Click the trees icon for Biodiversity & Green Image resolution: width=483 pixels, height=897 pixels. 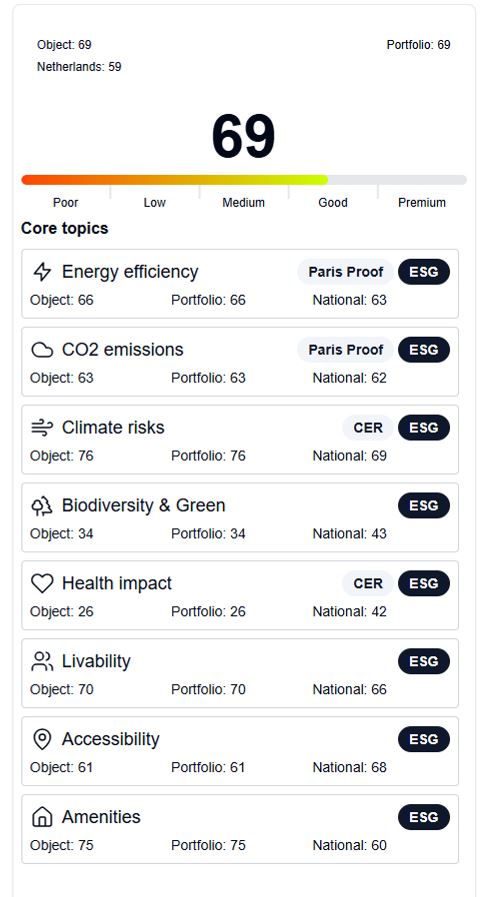[42, 506]
